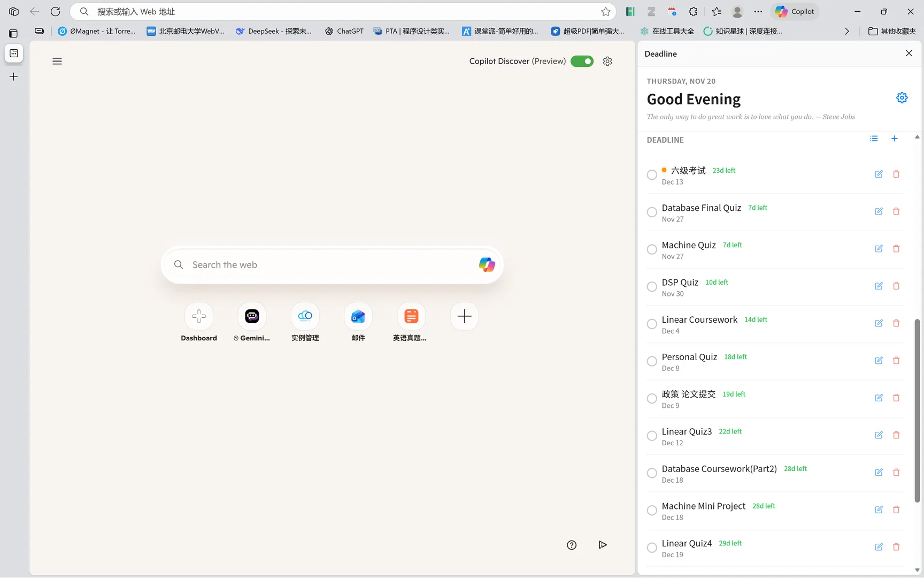Image resolution: width=924 pixels, height=578 pixels.
Task: Open the deadline list view icon
Action: [874, 139]
